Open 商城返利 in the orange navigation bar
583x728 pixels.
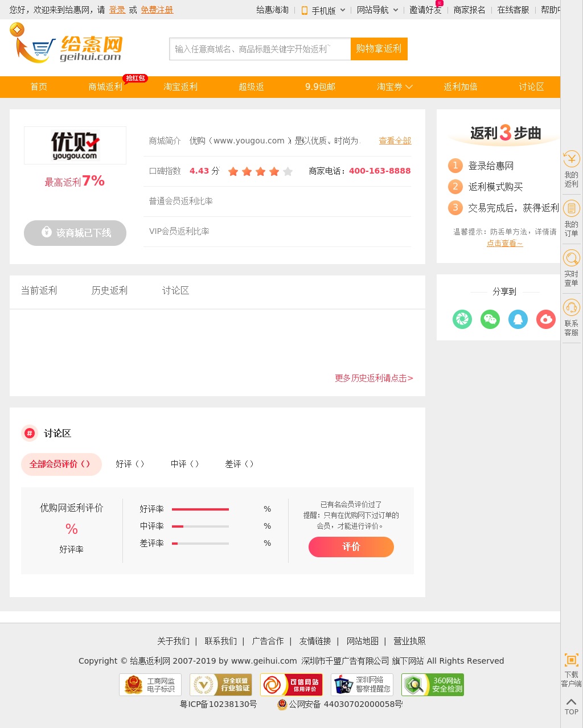pyautogui.click(x=105, y=87)
